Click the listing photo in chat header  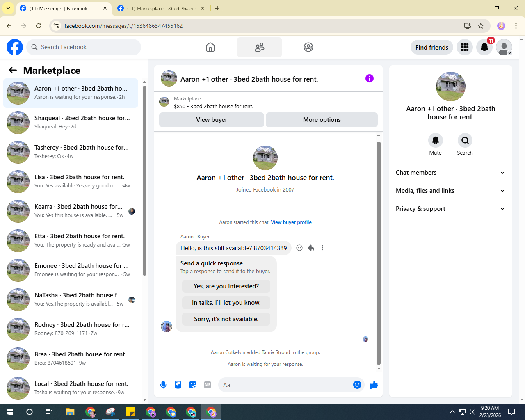click(x=169, y=78)
